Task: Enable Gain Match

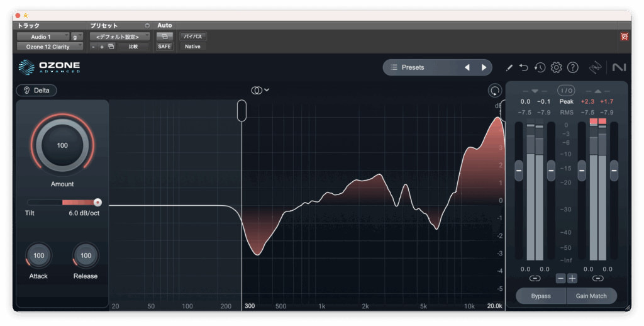Action: (x=591, y=296)
